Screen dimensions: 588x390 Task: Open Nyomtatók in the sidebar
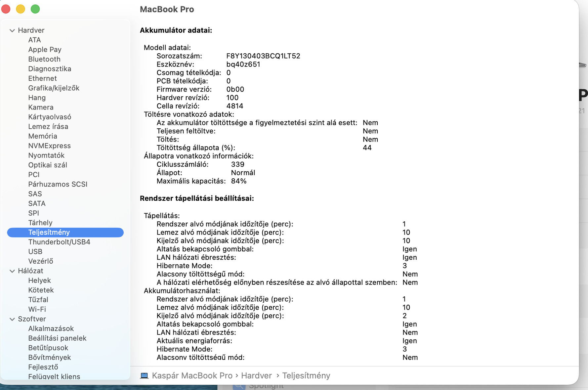pyautogui.click(x=46, y=155)
